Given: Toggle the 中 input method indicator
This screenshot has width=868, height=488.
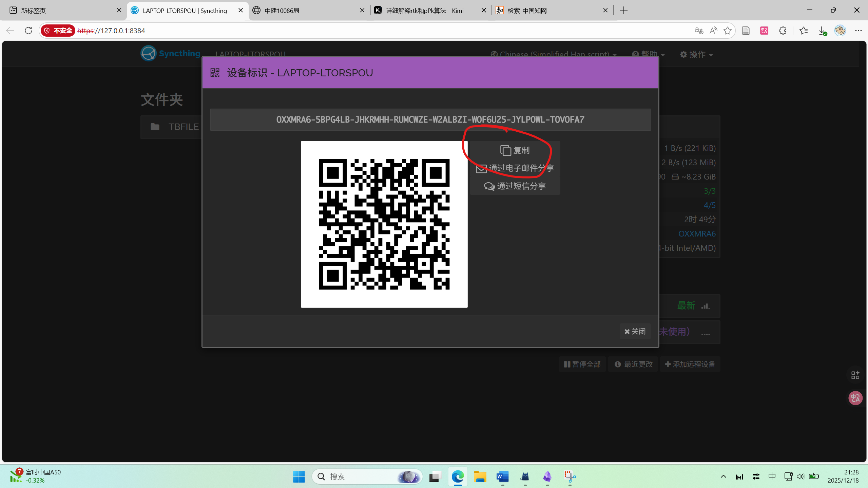Looking at the screenshot, I should pos(772,476).
